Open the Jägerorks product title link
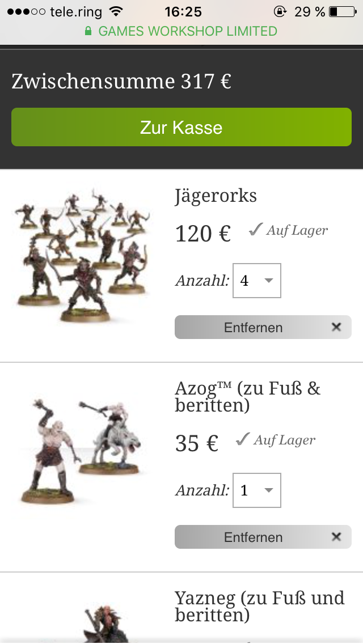Viewport: 363px width, 644px height. pyautogui.click(x=216, y=196)
